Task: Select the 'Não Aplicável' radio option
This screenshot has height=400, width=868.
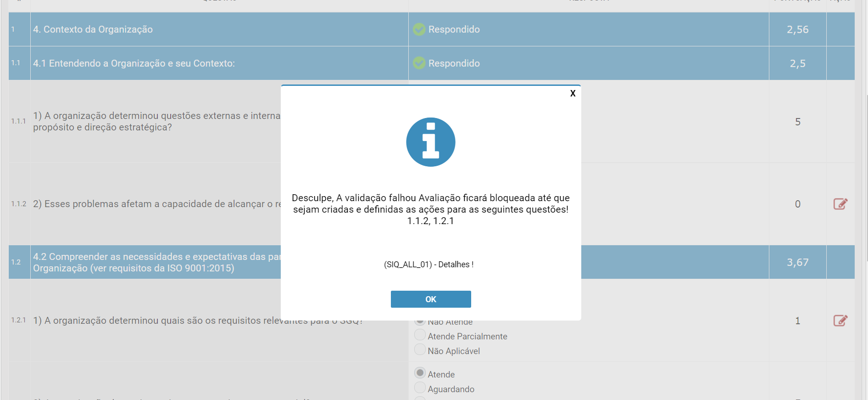Action: click(420, 350)
